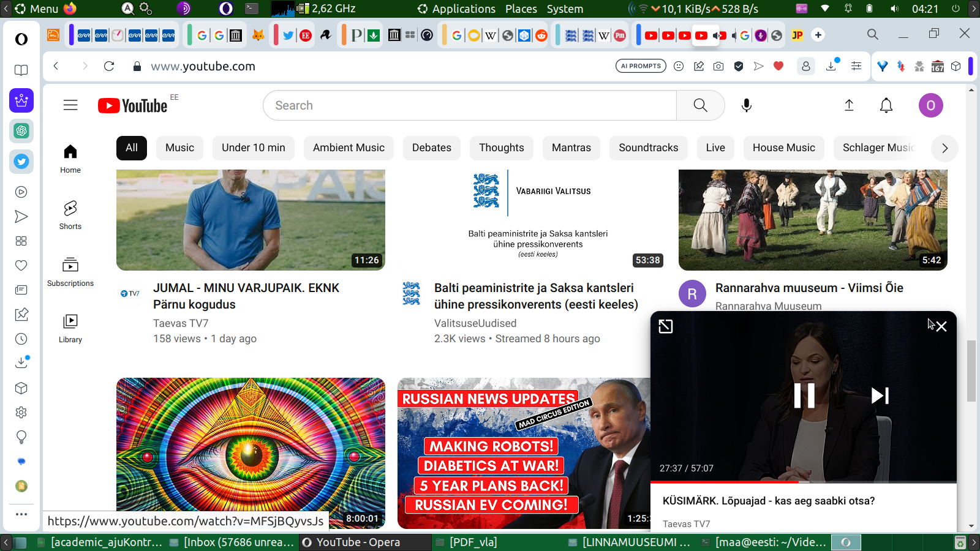980x551 pixels.
Task: Click the voice search microphone icon
Action: [x=746, y=105]
